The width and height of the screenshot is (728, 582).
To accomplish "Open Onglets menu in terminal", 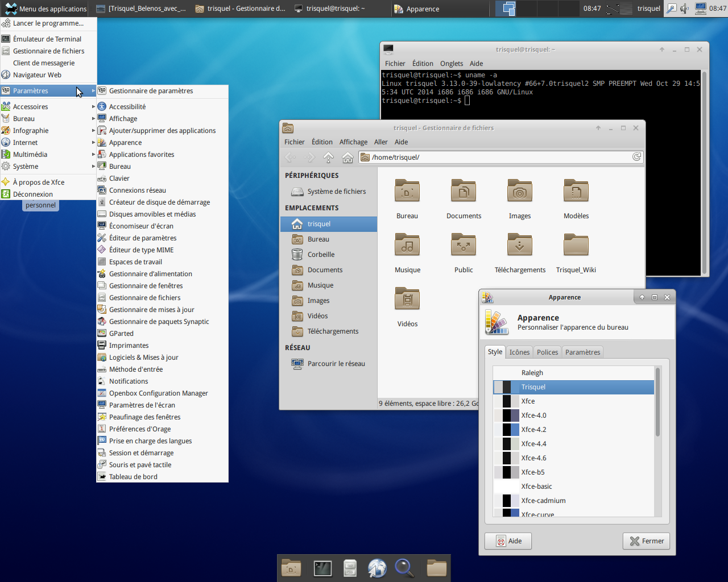I will coord(451,64).
